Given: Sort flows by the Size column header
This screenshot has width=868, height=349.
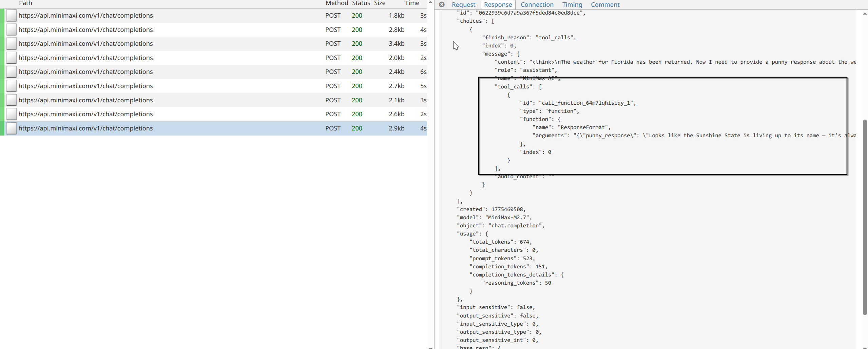Looking at the screenshot, I should pyautogui.click(x=380, y=3).
